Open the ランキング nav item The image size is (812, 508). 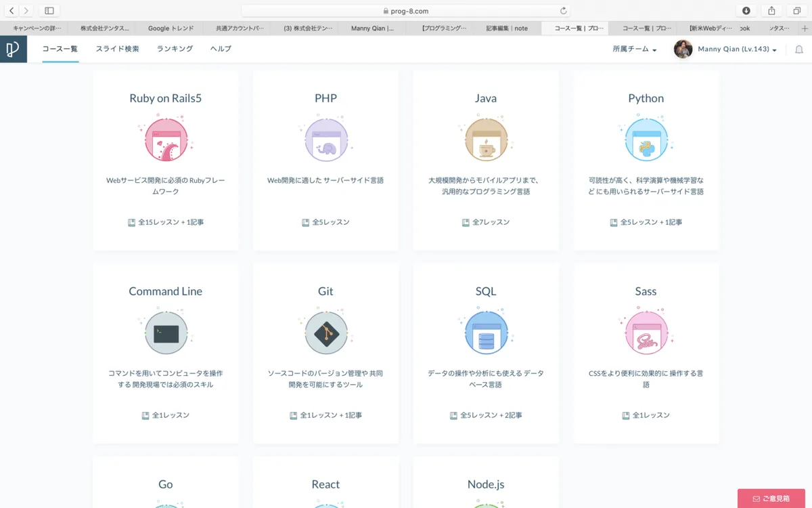click(x=175, y=49)
